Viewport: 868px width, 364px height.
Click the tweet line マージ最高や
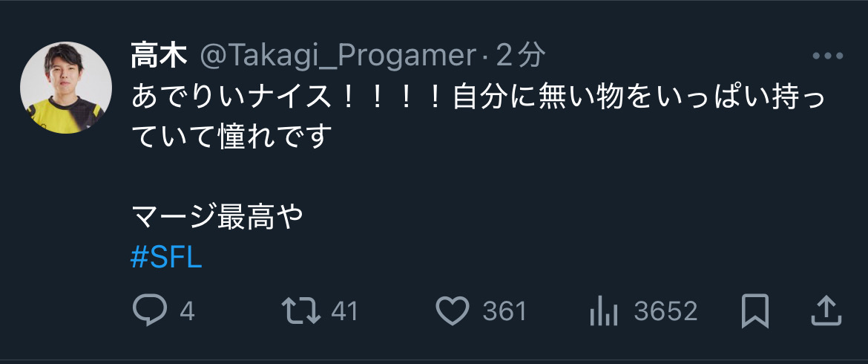tap(217, 218)
